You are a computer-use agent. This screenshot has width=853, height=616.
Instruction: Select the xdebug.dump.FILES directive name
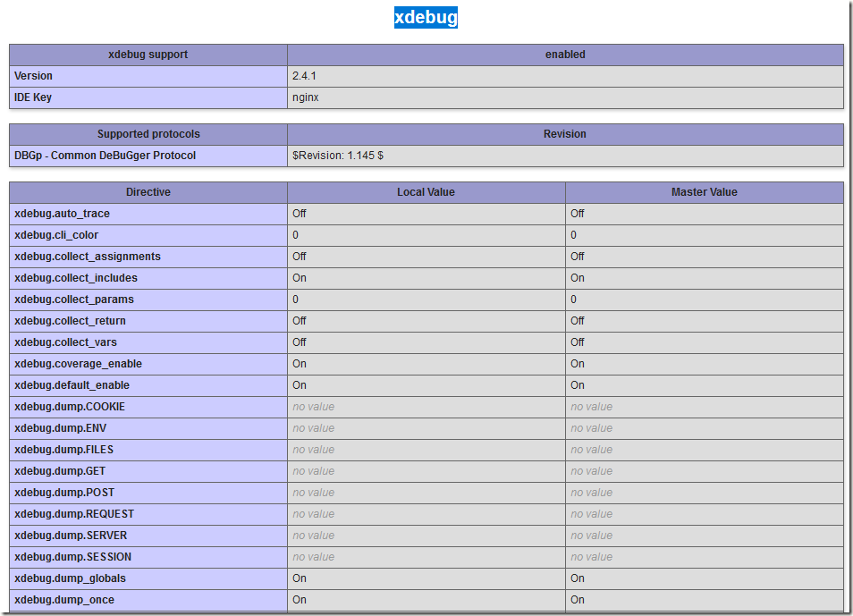click(x=63, y=450)
